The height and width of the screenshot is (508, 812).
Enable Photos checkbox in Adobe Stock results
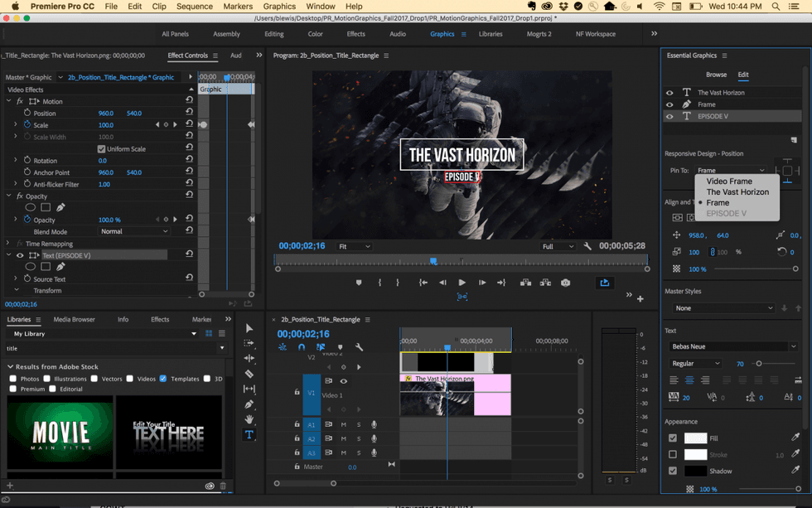coord(13,379)
